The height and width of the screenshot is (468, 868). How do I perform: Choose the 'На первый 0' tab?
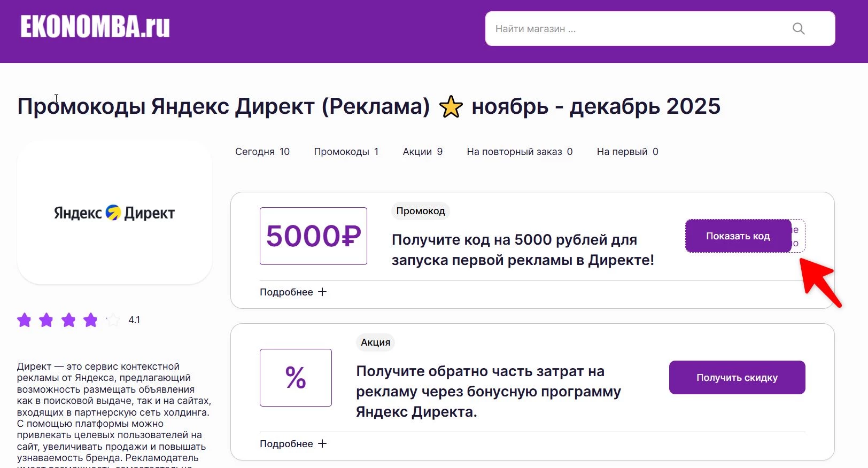pyautogui.click(x=627, y=152)
